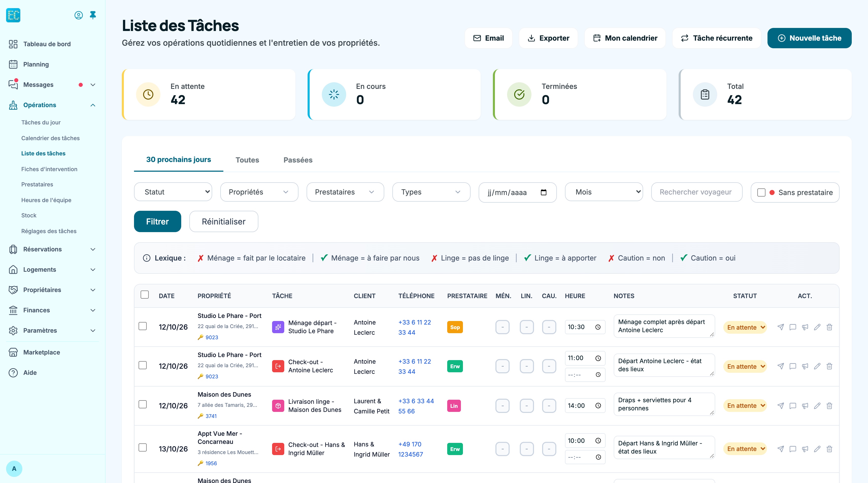
Task: Click the pin sidebar icon
Action: tap(93, 15)
